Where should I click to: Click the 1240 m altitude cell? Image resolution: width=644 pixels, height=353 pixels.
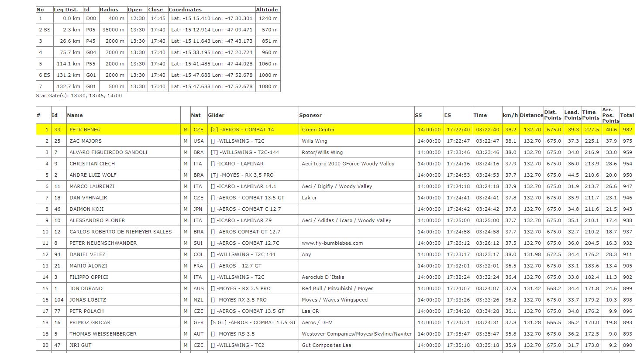[268, 18]
